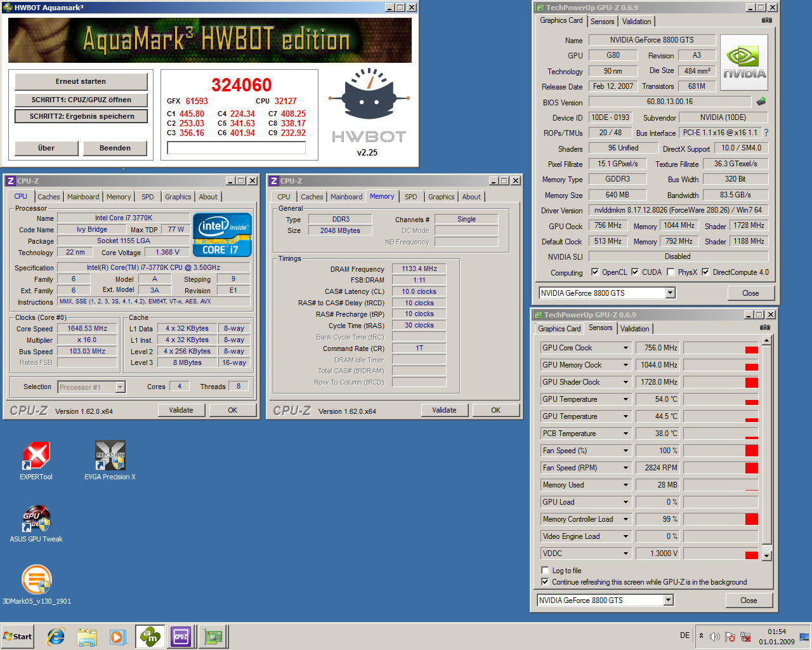Open the About tab in left CPU-Z window
812x650 pixels.
point(208,197)
